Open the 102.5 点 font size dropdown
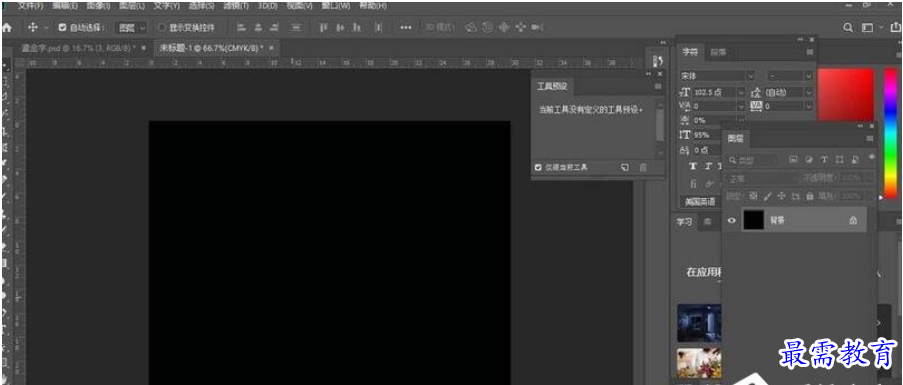 click(741, 92)
